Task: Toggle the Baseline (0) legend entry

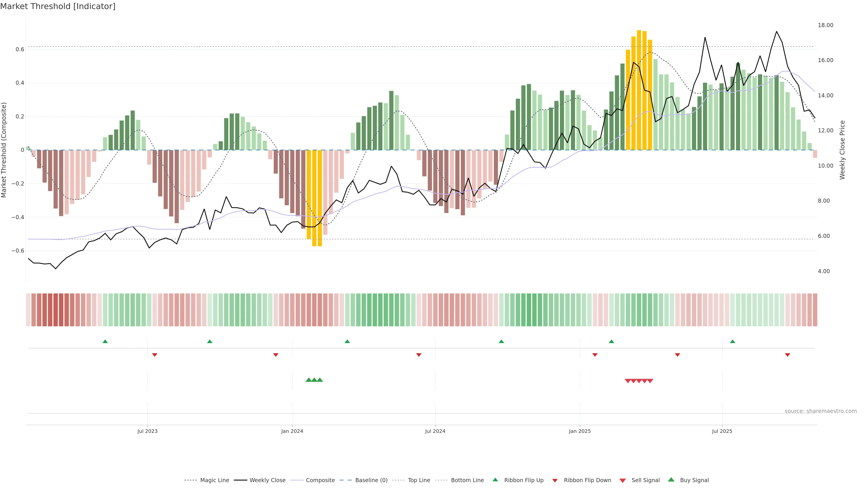Action: [x=371, y=480]
